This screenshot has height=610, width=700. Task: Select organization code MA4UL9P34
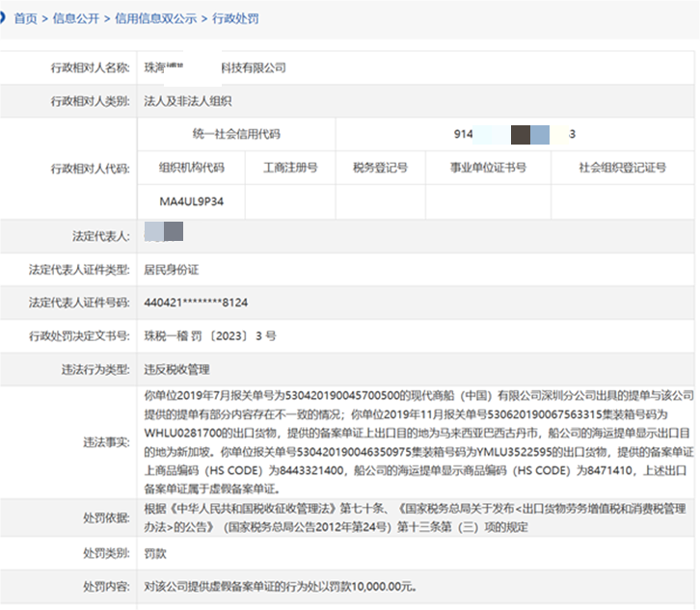pyautogui.click(x=191, y=201)
